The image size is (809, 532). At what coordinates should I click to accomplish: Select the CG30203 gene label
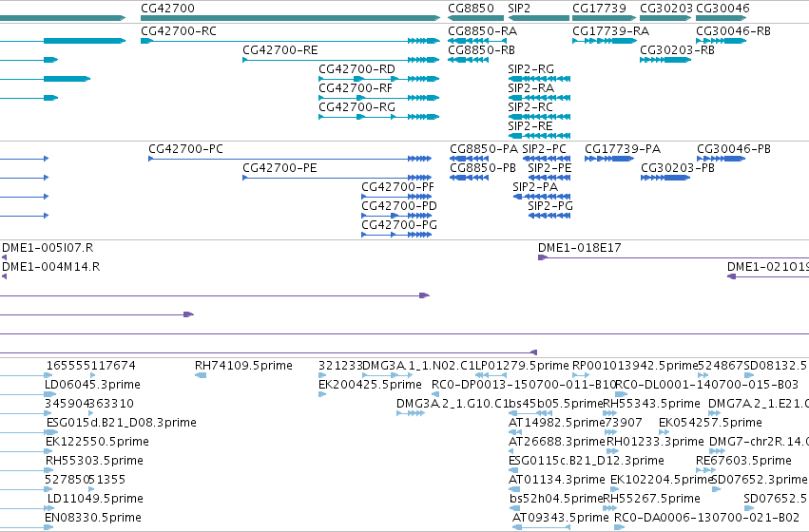point(666,9)
